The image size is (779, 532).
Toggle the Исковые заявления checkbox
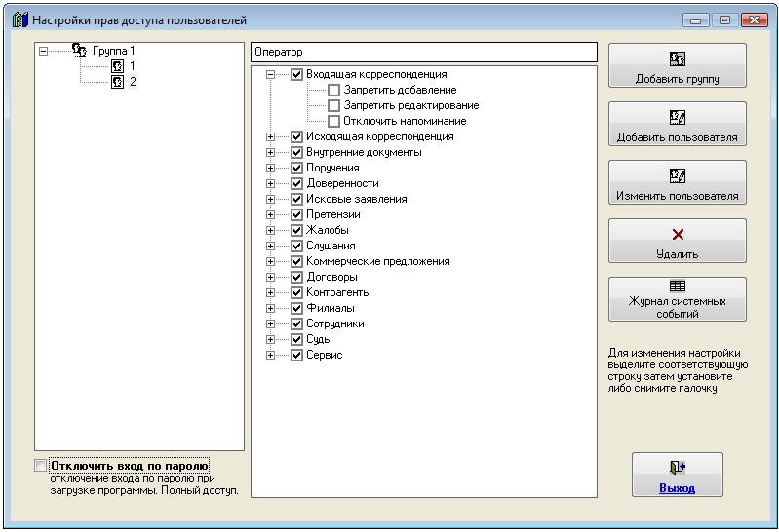point(296,199)
